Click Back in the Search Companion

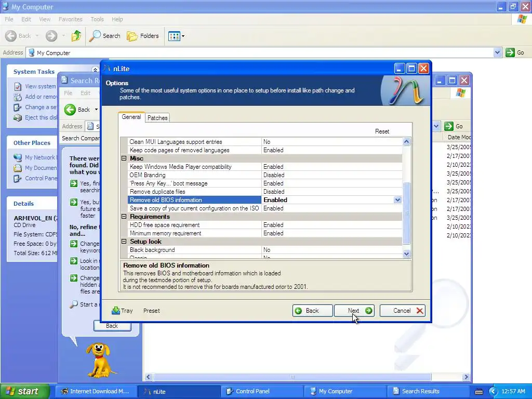[112, 326]
